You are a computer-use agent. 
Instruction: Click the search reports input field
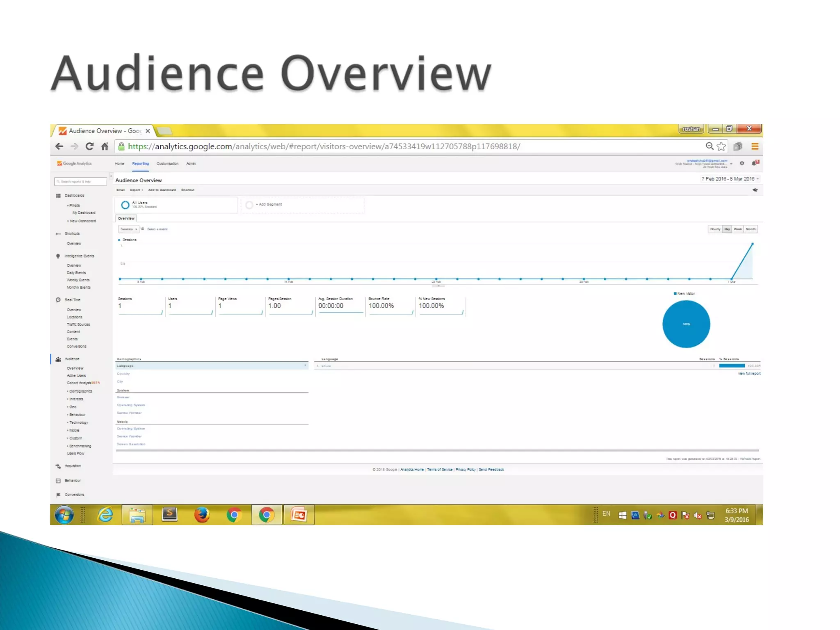coord(81,181)
